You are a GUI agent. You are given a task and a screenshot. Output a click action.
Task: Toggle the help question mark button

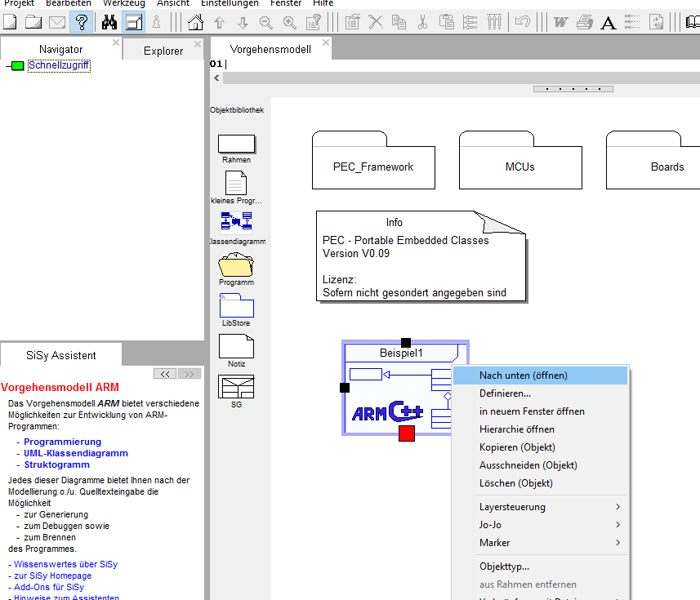[x=81, y=22]
